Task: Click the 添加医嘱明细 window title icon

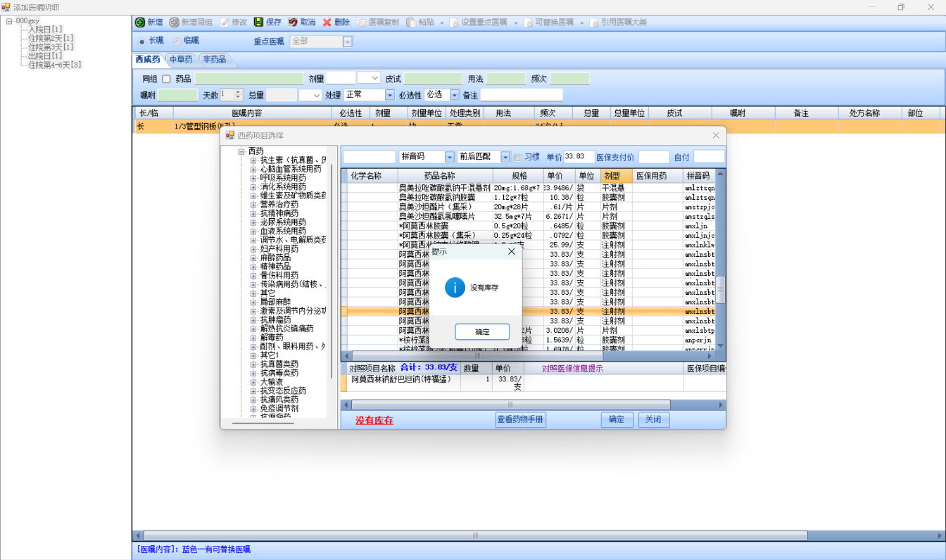Action: click(6, 6)
